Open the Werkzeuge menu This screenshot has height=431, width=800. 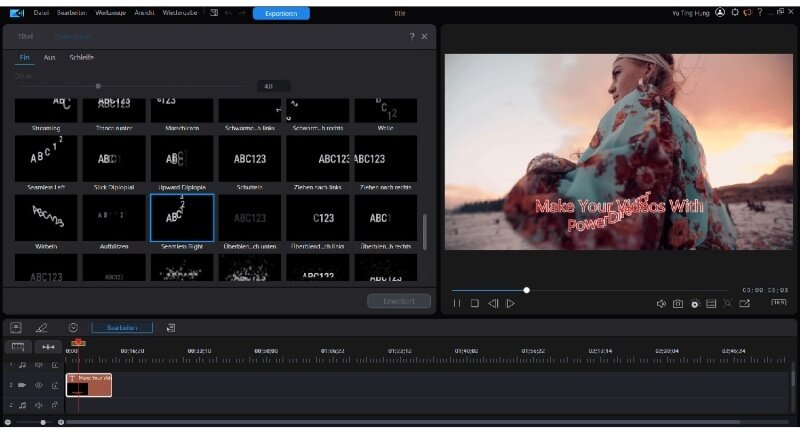(x=110, y=13)
